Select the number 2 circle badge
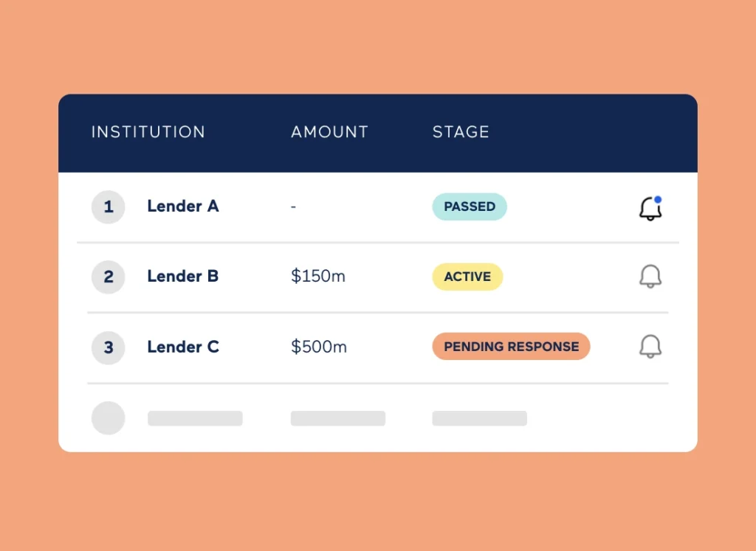The height and width of the screenshot is (551, 756). pyautogui.click(x=109, y=277)
